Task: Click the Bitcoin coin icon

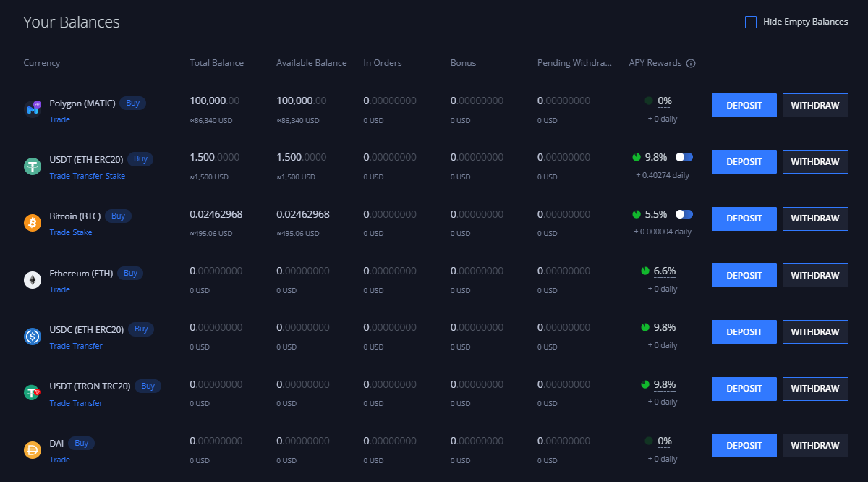Action: pyautogui.click(x=33, y=223)
